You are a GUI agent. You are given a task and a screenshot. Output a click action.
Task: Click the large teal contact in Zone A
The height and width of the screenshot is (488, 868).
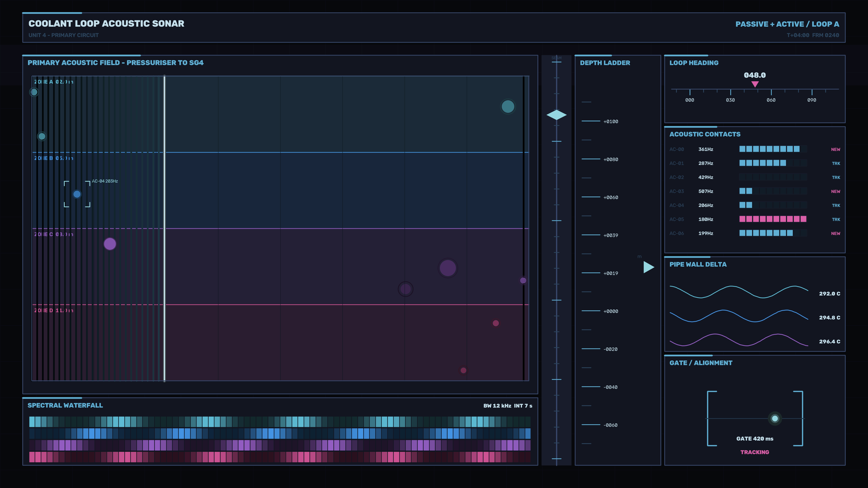(x=508, y=106)
